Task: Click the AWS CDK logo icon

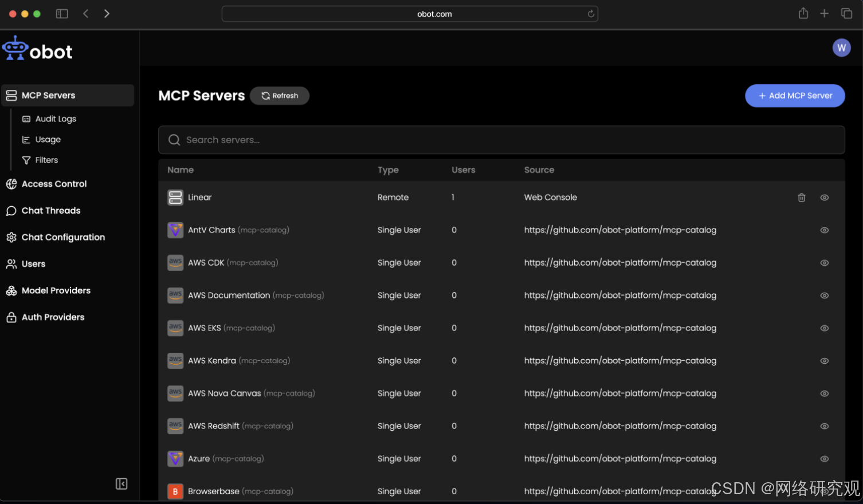Action: (x=175, y=263)
